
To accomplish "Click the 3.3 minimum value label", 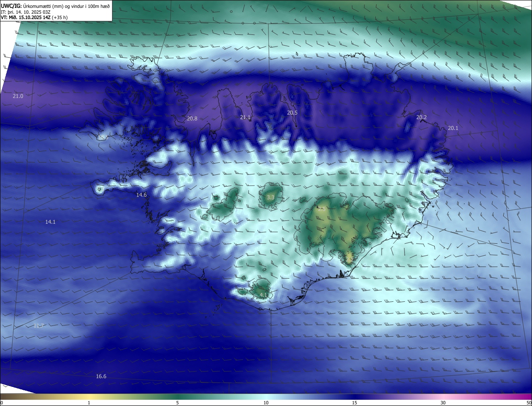I will pyautogui.click(x=270, y=198).
